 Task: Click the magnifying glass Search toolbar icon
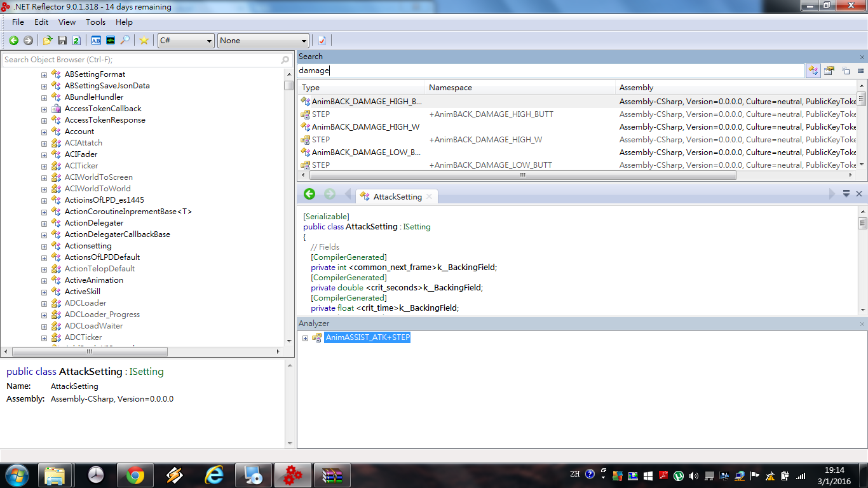coord(125,41)
